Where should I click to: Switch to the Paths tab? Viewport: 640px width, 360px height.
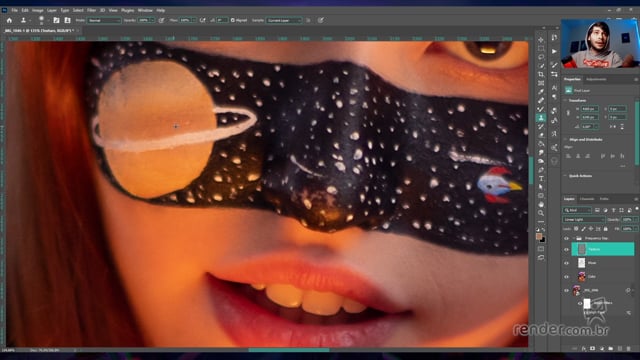pos(604,199)
